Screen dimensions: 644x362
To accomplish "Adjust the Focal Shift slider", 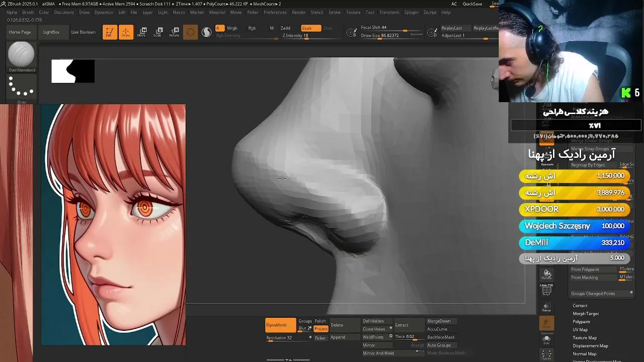I will [x=391, y=28].
